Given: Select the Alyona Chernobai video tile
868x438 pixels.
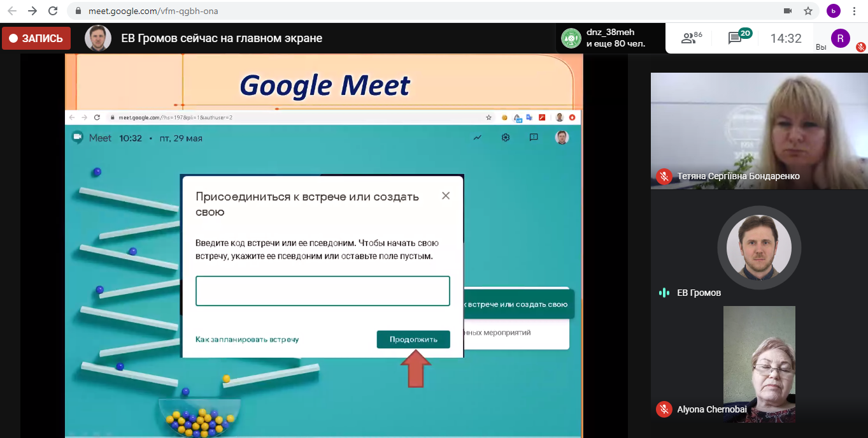Looking at the screenshot, I should coord(759,364).
